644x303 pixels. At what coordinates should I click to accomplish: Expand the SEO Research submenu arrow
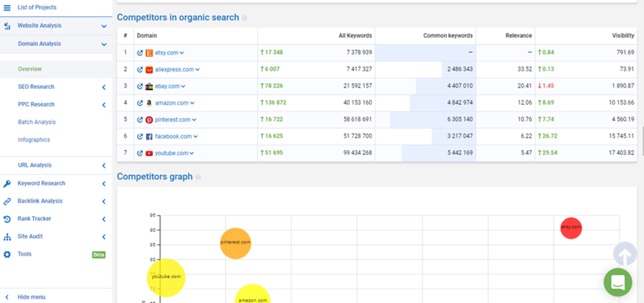coord(104,87)
